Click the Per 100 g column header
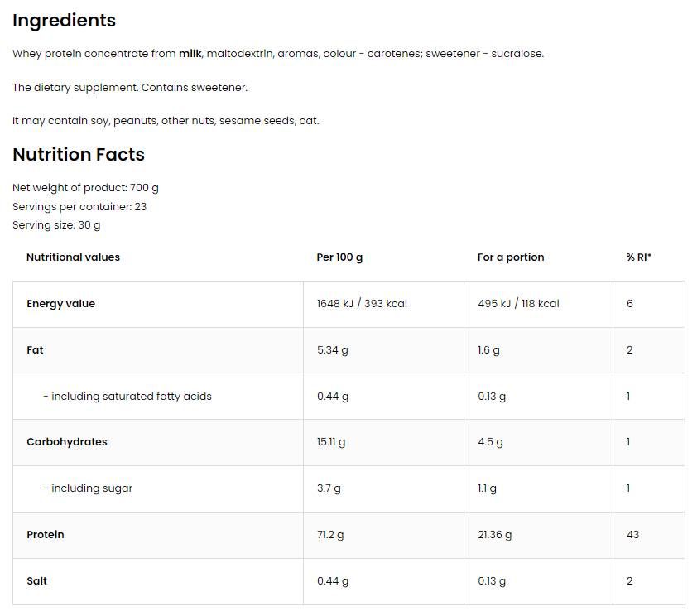 [339, 257]
